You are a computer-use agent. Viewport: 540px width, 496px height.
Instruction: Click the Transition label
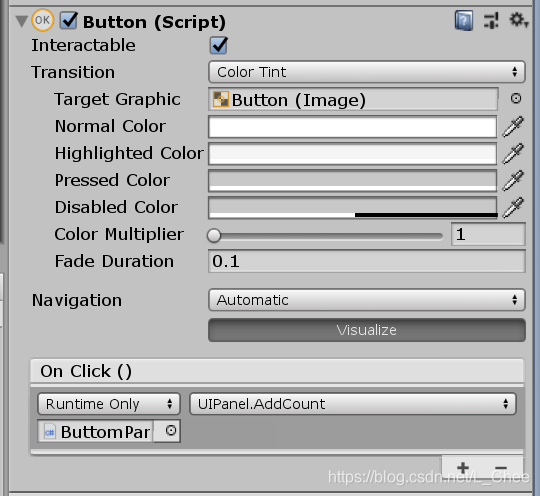(x=73, y=72)
